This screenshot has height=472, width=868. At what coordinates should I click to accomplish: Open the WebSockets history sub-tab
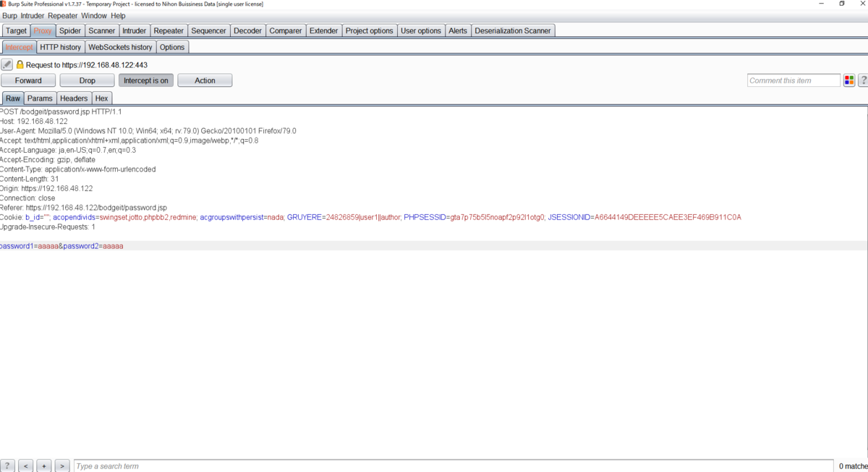(120, 47)
